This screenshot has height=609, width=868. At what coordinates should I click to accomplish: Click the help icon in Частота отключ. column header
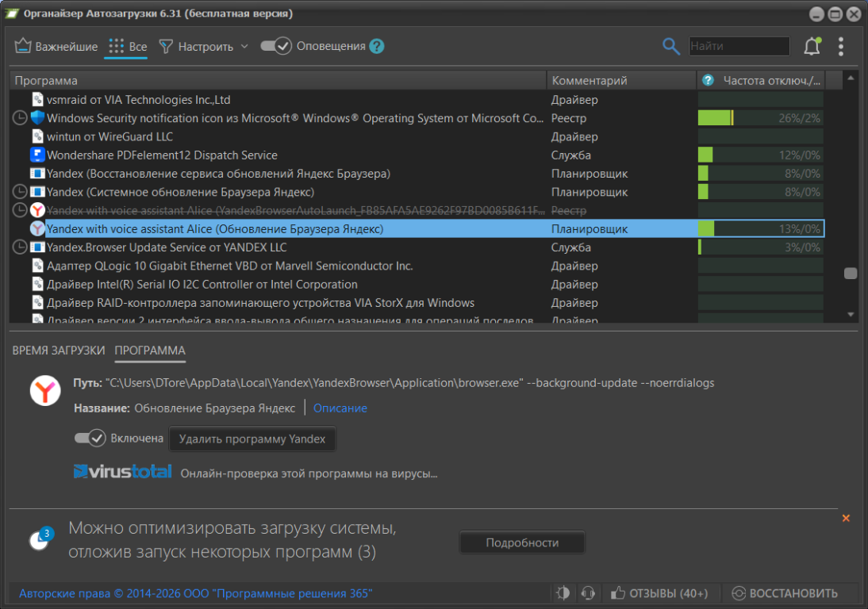point(708,80)
